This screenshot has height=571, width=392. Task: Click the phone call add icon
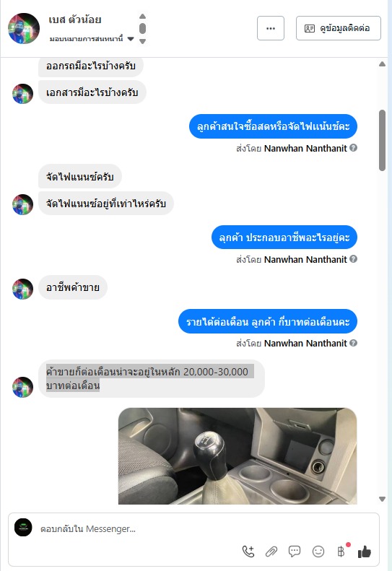tap(248, 552)
